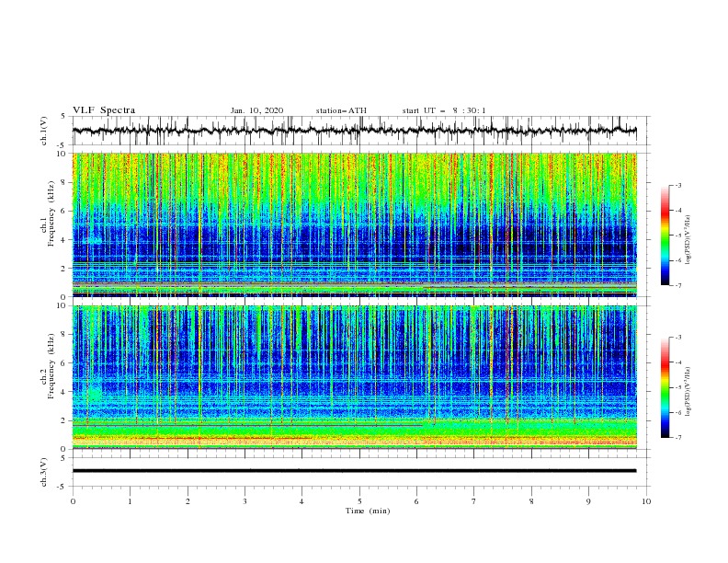
Task: Click the ch.2 colorbar "log(PSD)(V²/Hz)" label
Action: 688,391
